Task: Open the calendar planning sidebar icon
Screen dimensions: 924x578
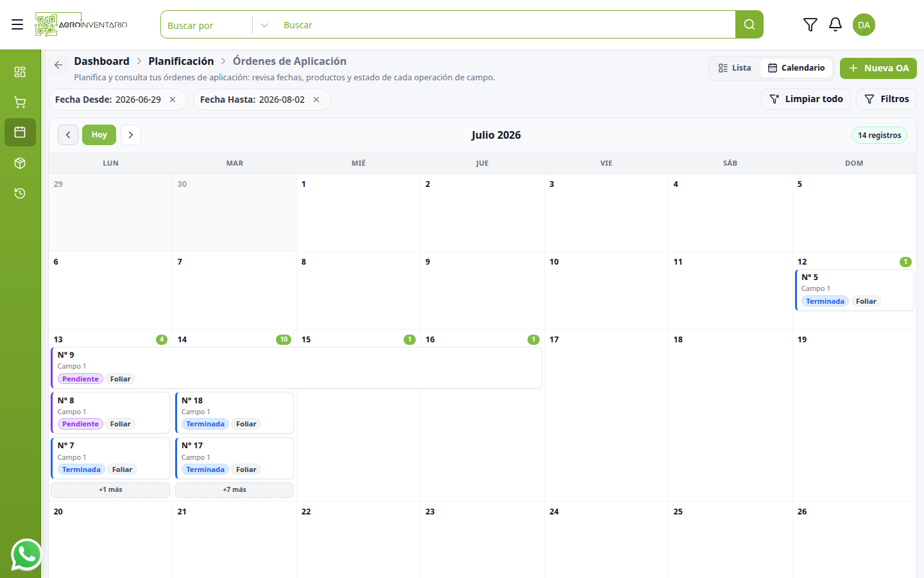Action: [20, 132]
